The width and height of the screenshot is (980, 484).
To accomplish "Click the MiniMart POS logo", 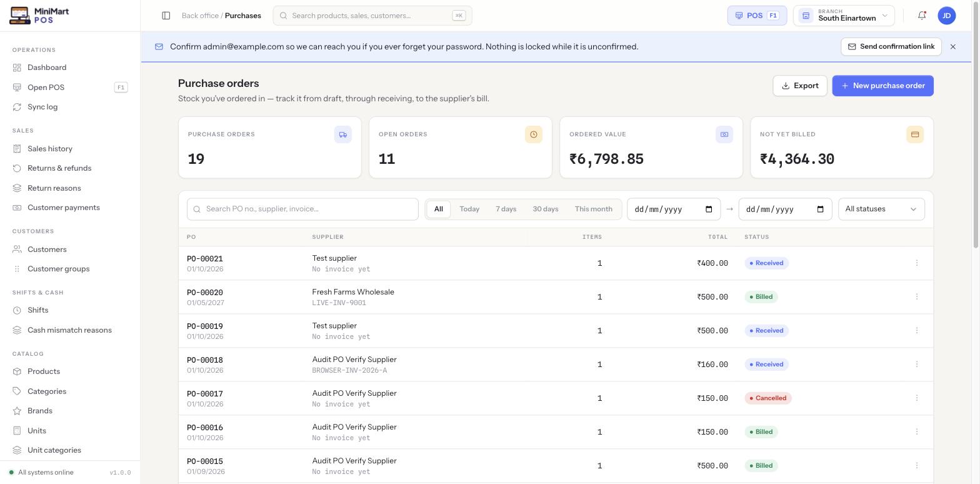I will pos(40,16).
